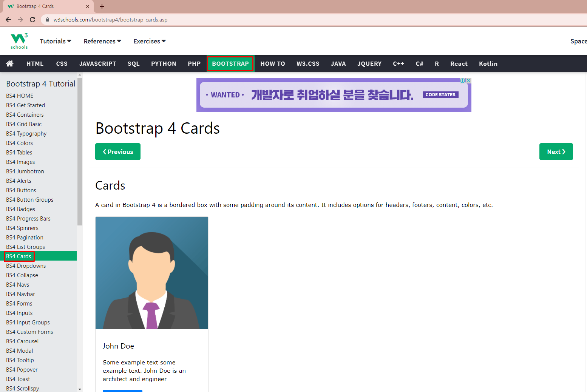587x392 pixels.
Task: Click the John Doe avatar image
Action: [152, 273]
